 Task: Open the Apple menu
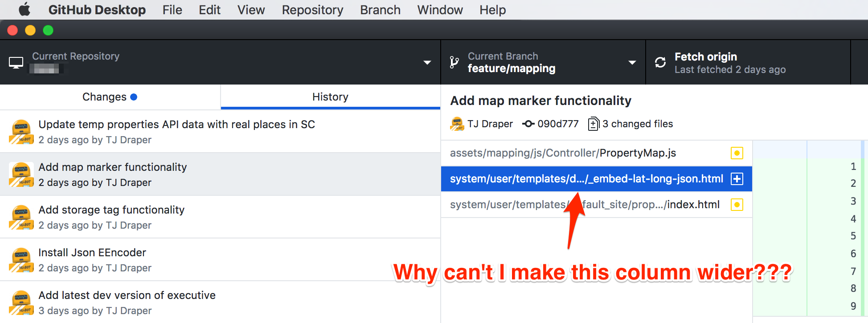coord(25,9)
